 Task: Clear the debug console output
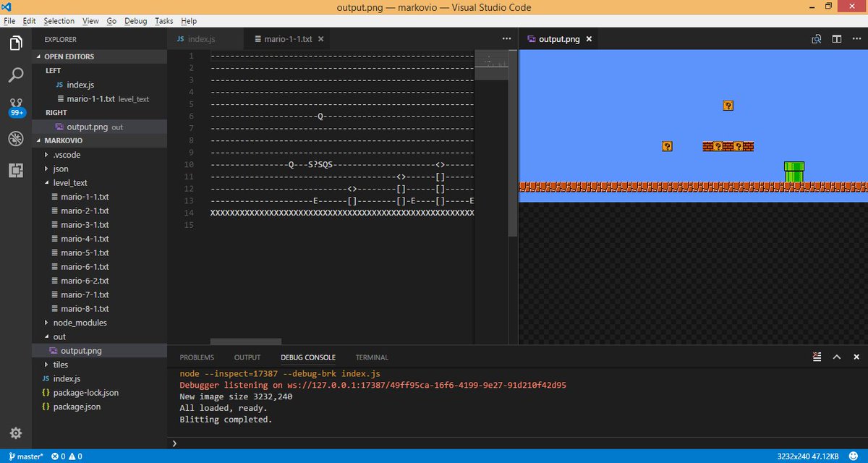point(817,357)
